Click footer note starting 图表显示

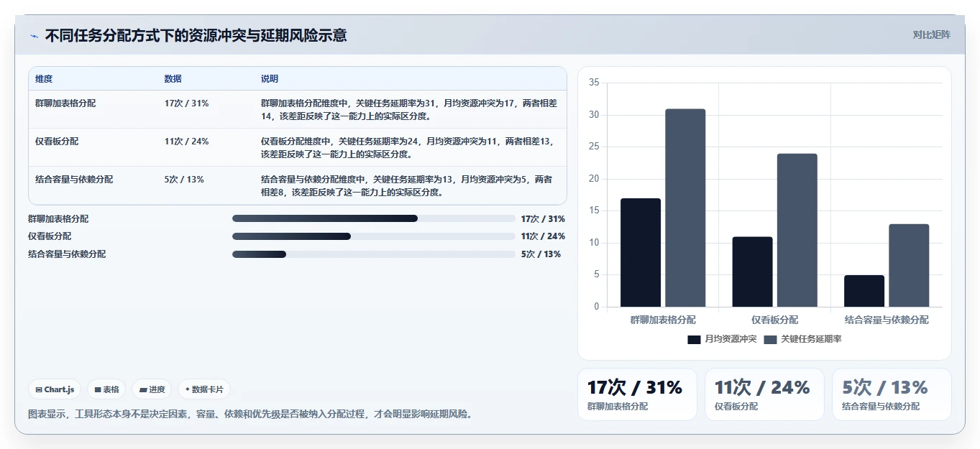click(x=250, y=415)
